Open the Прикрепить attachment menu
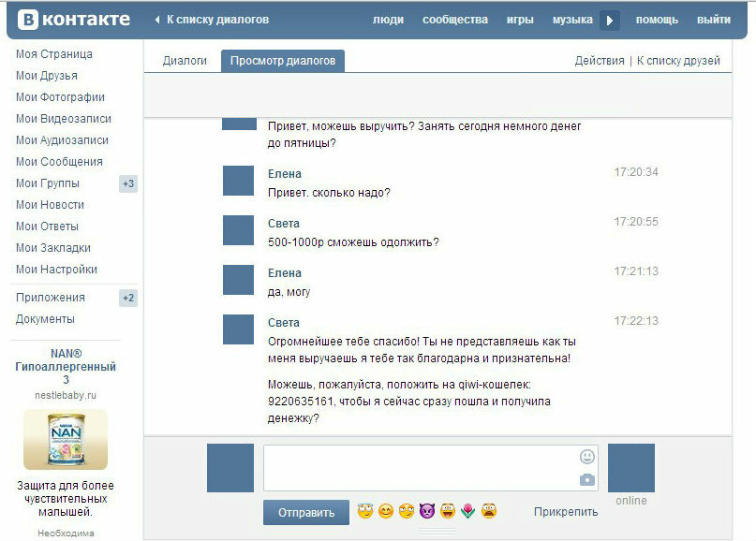The image size is (756, 541). click(566, 512)
